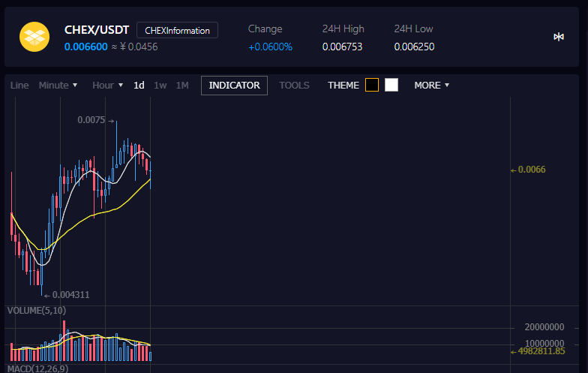Choose the white theme swatch
Viewport: 588px width, 373px height.
coord(391,85)
